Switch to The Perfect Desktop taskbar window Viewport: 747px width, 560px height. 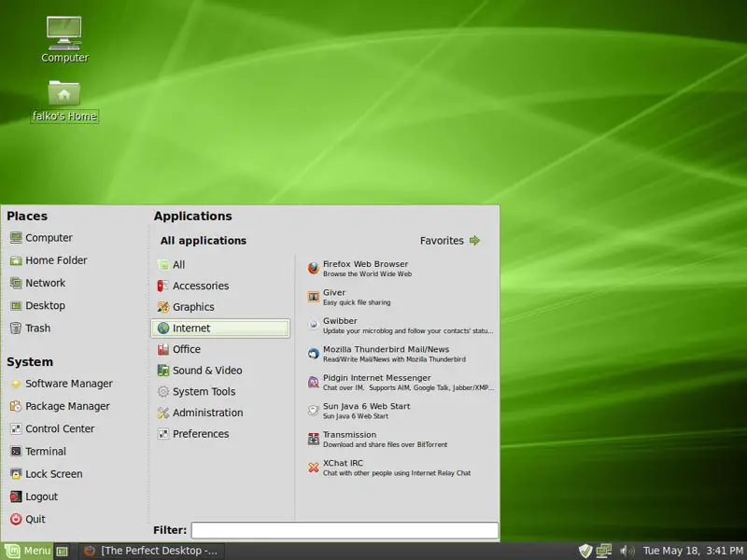tap(151, 551)
